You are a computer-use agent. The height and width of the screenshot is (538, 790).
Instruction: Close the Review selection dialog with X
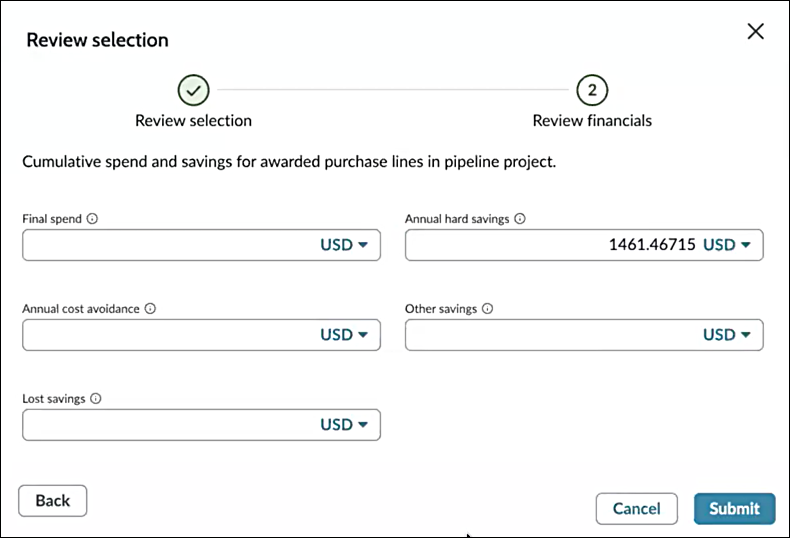click(x=755, y=31)
